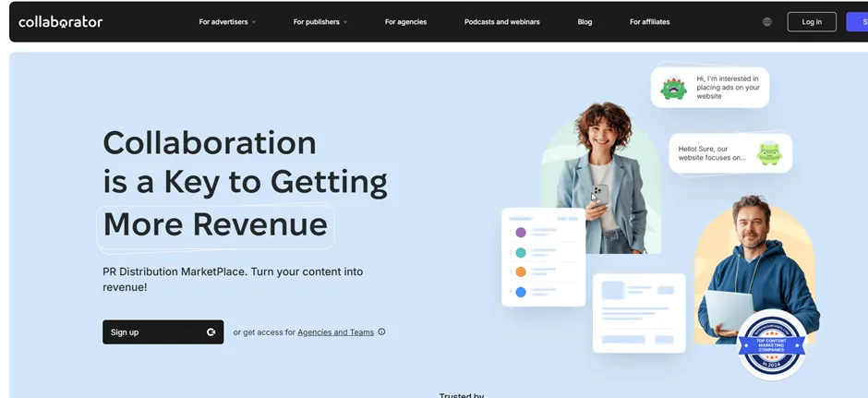
Task: Click the green monster avatar in first chat bubble
Action: [674, 88]
